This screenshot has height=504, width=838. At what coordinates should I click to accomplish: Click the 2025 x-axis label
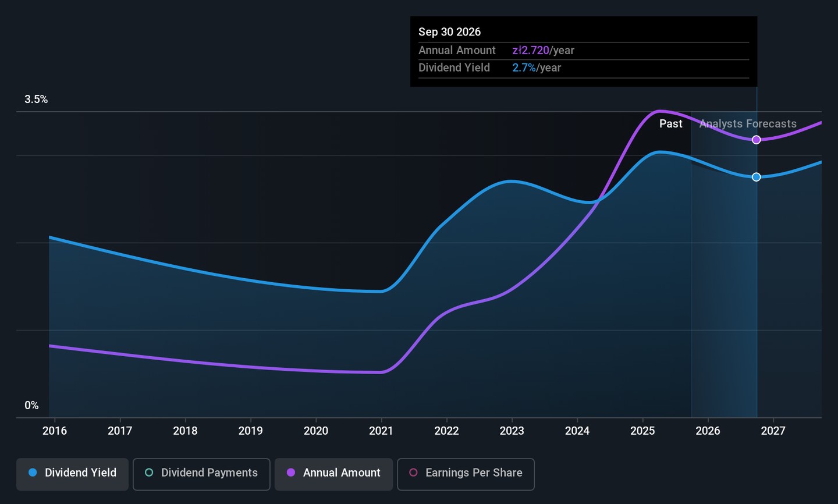coord(642,431)
